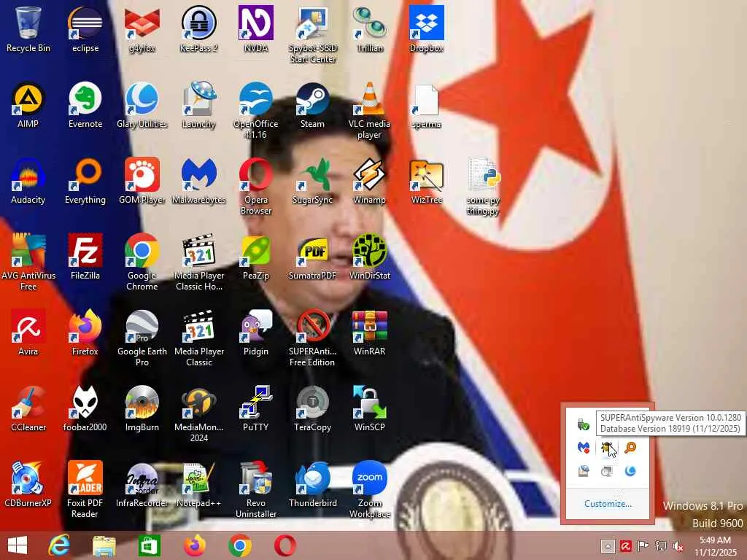Select the Pidgin desktop icon

pyautogui.click(x=256, y=332)
